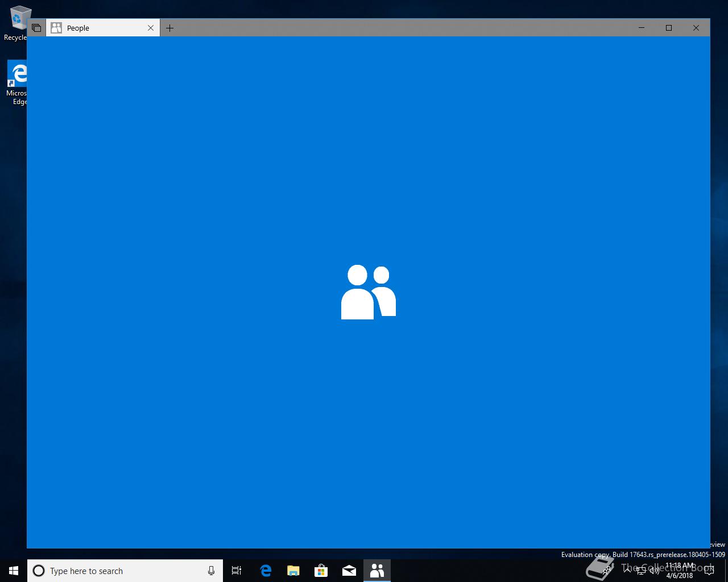This screenshot has width=728, height=582.
Task: Select the Microsoft Edge desktop shortcut
Action: pos(17,84)
